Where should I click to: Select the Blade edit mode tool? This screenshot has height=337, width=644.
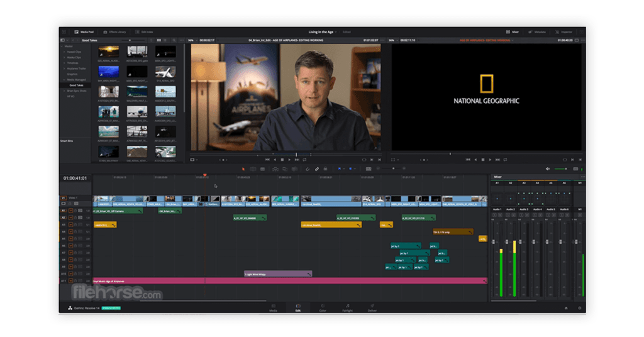click(262, 169)
